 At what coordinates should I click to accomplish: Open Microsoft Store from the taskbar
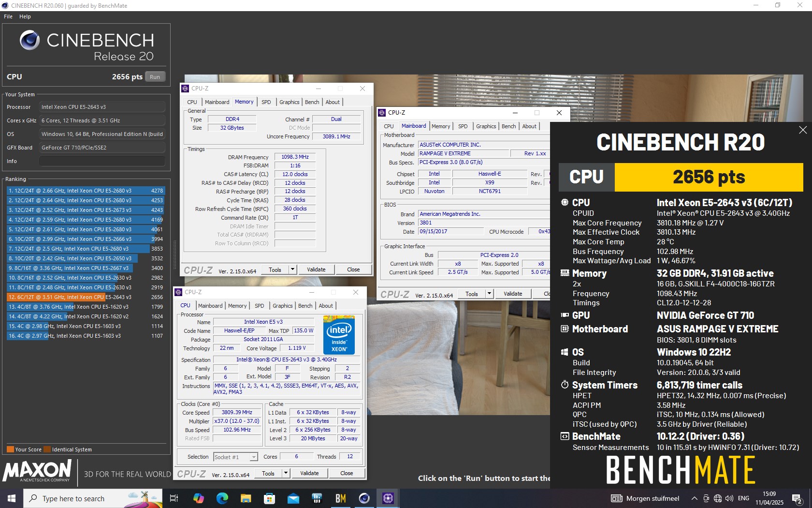tap(269, 498)
